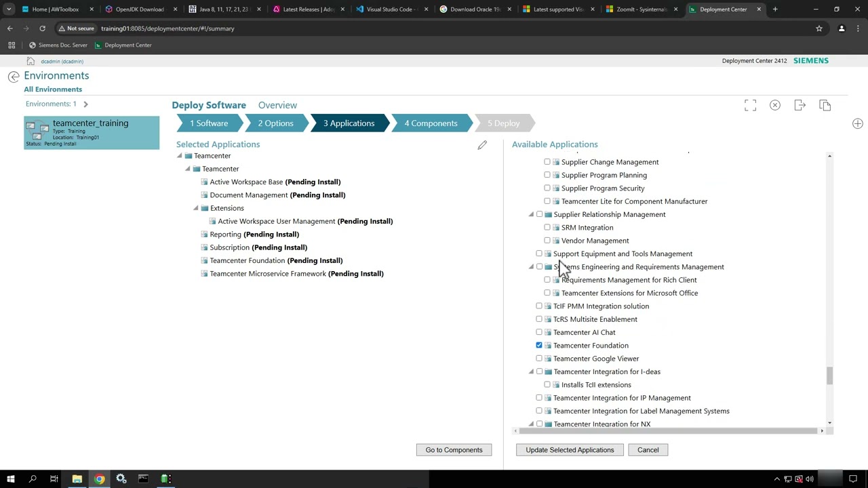Viewport: 868px width, 488px height.
Task: Uncheck the Teamcenter Foundation checkbox
Action: pos(539,346)
